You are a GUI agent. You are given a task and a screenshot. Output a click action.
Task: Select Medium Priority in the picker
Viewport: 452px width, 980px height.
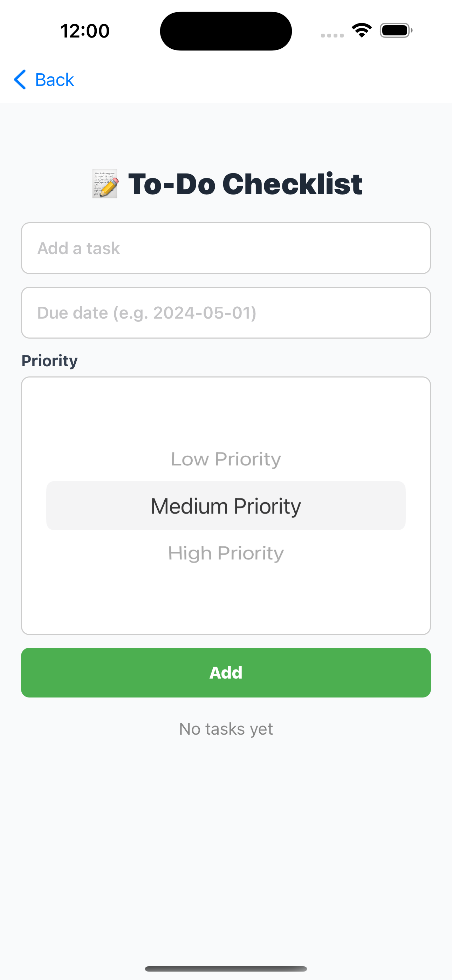(226, 506)
